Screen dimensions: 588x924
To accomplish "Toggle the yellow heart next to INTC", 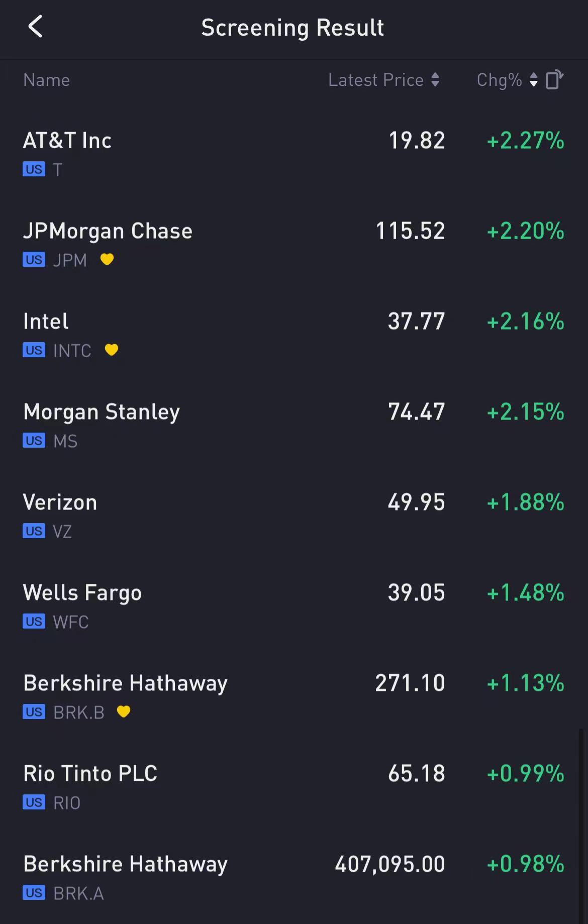I will tap(112, 350).
